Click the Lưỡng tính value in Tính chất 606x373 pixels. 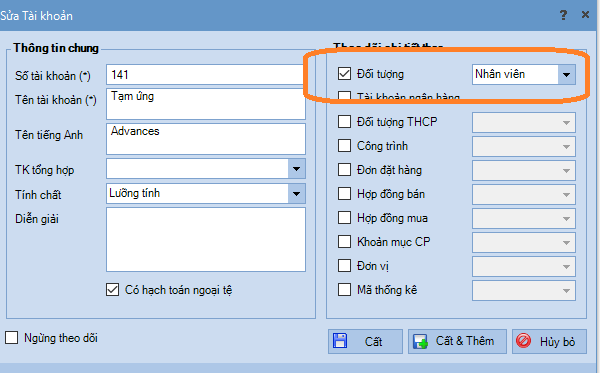pos(134,193)
